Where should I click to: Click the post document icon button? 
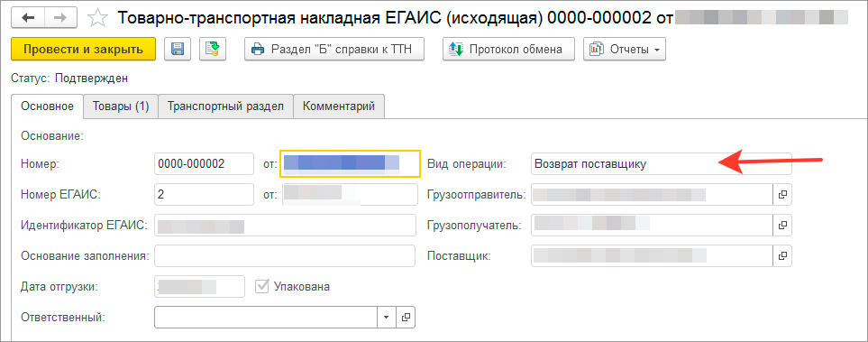[x=213, y=49]
